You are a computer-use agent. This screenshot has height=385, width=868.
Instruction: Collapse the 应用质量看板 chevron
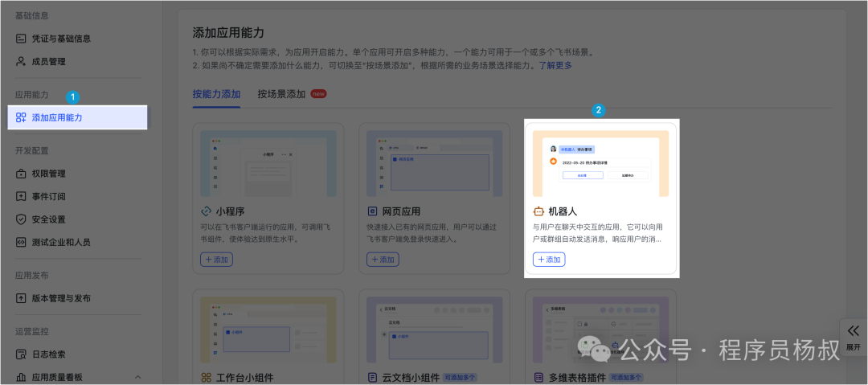pos(138,377)
